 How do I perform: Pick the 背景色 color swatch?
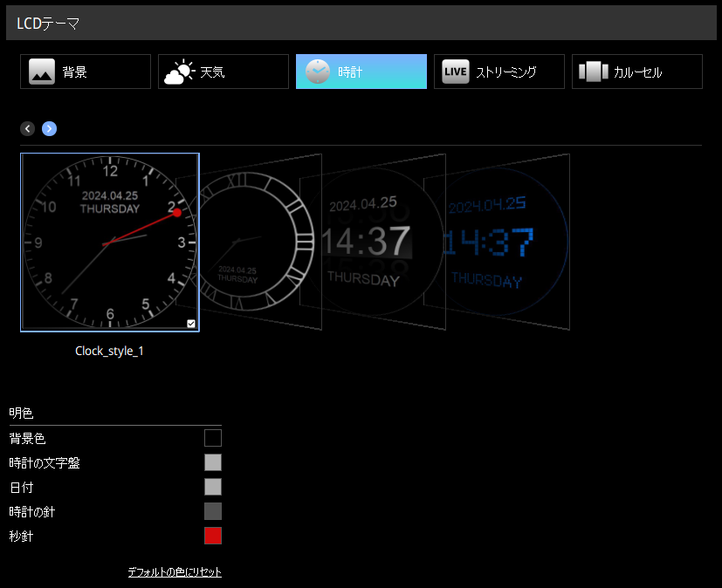(x=213, y=438)
